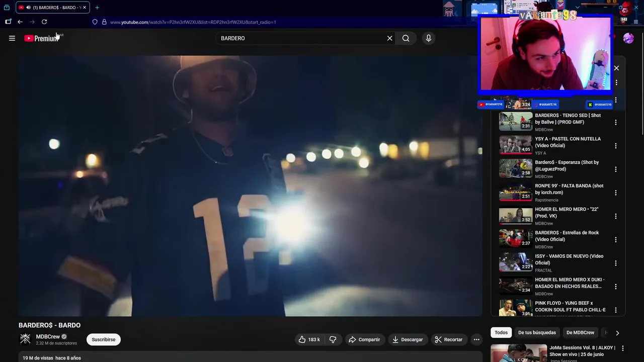The height and width of the screenshot is (362, 644).
Task: Play ISSY - VAMOS DE NUEVO
Action: pos(569,259)
